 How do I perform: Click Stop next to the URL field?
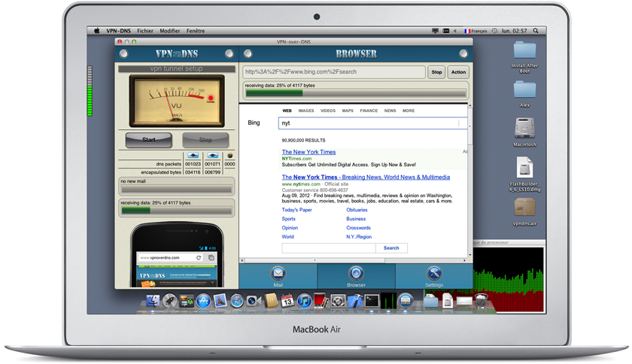[x=436, y=72]
